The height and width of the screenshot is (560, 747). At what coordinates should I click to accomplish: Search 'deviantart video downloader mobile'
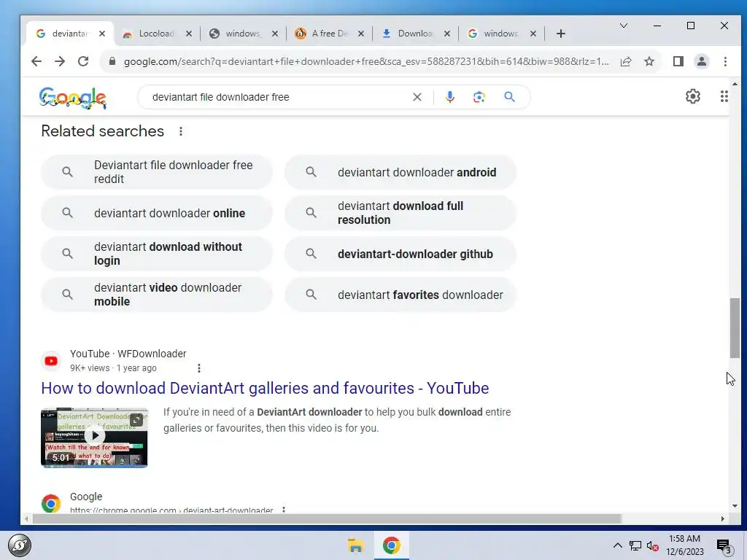157,295
